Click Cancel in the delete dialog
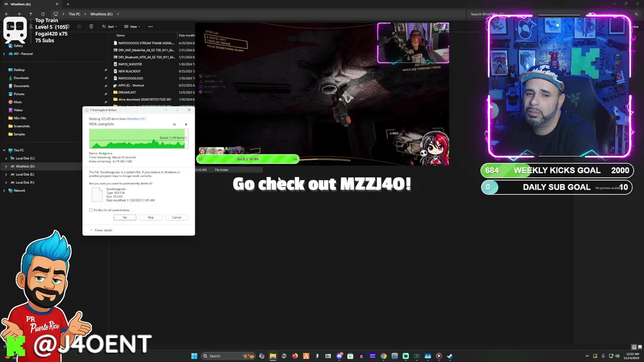This screenshot has width=644, height=362. point(177,217)
